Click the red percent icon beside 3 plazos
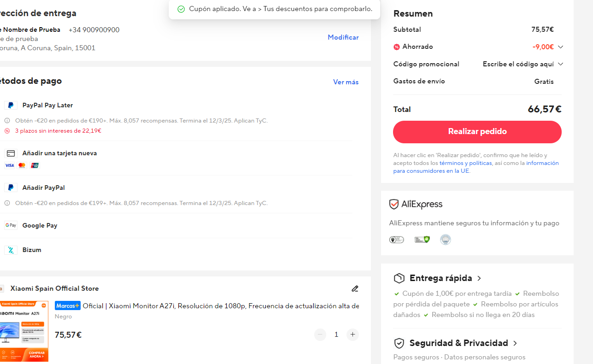 click(x=7, y=131)
